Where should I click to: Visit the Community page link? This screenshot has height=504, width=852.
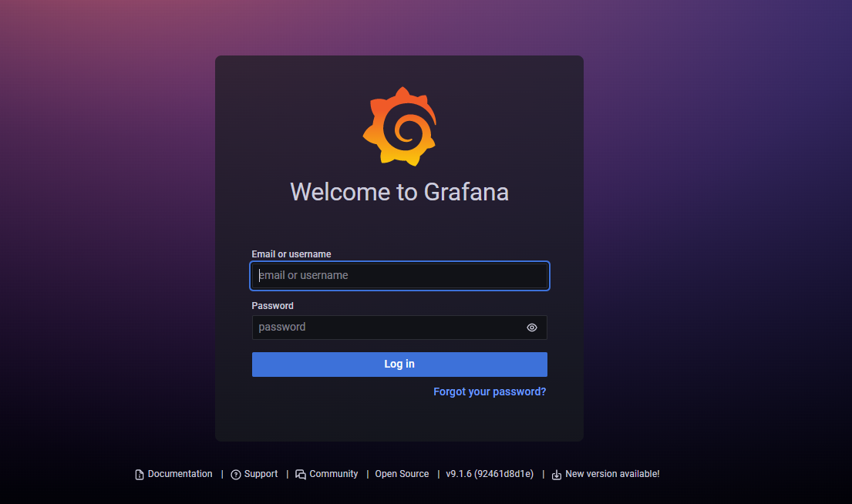click(x=333, y=474)
